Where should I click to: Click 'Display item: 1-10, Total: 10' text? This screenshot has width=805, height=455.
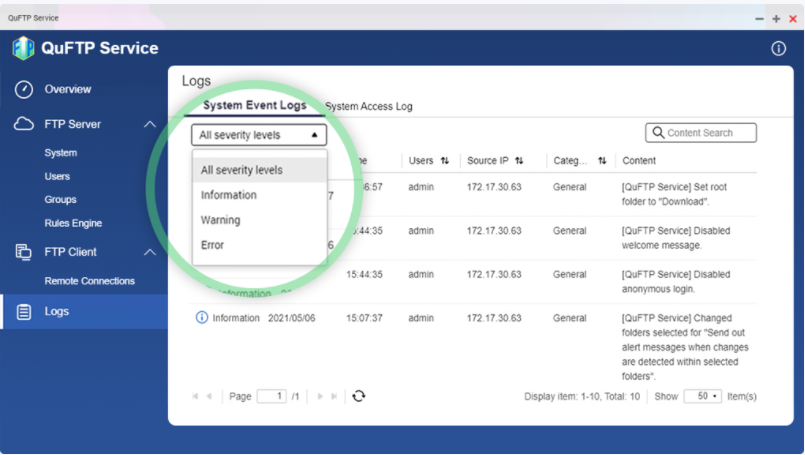click(x=582, y=396)
